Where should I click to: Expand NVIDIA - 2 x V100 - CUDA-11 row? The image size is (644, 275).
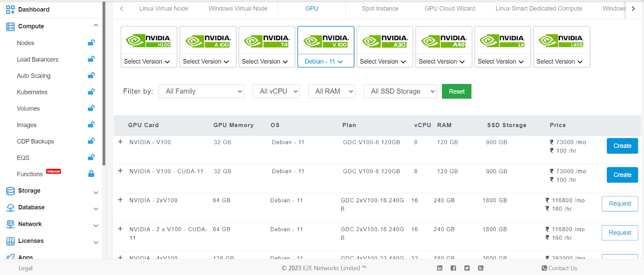[120, 229]
